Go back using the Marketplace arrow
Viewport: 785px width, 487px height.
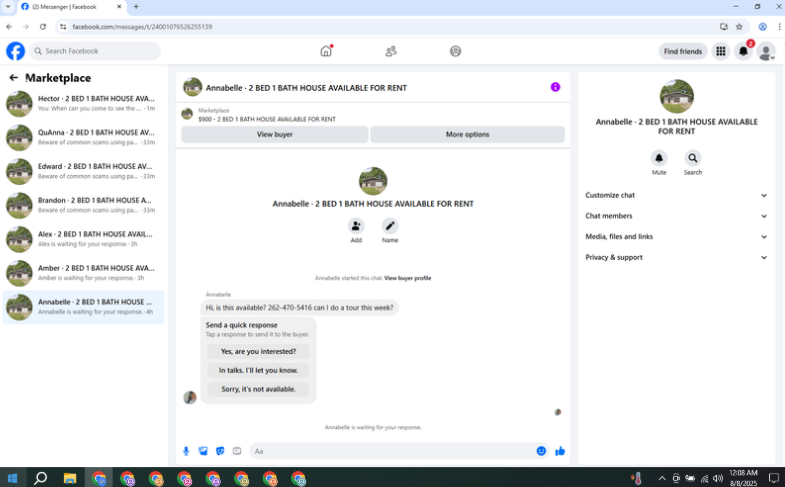pyautogui.click(x=14, y=78)
